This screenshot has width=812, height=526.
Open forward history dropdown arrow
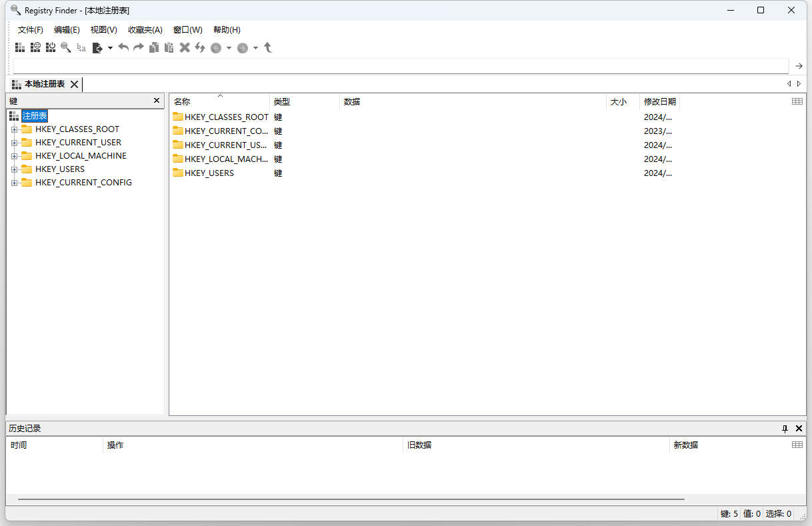[255, 48]
